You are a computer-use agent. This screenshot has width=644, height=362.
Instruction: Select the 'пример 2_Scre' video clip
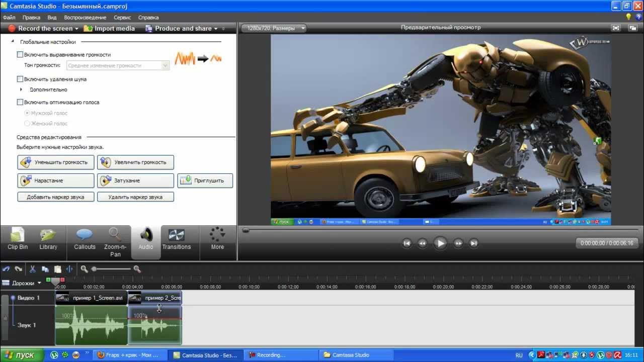[x=155, y=298]
